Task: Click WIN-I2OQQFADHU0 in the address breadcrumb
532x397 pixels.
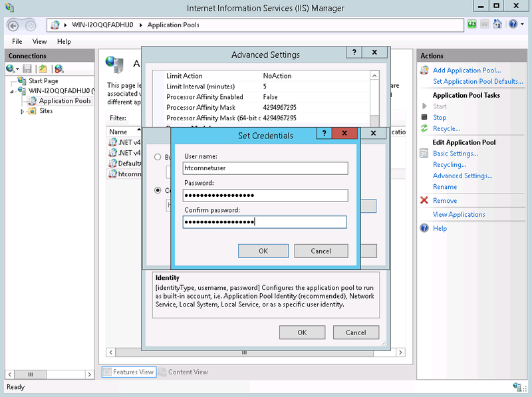Action: click(102, 25)
